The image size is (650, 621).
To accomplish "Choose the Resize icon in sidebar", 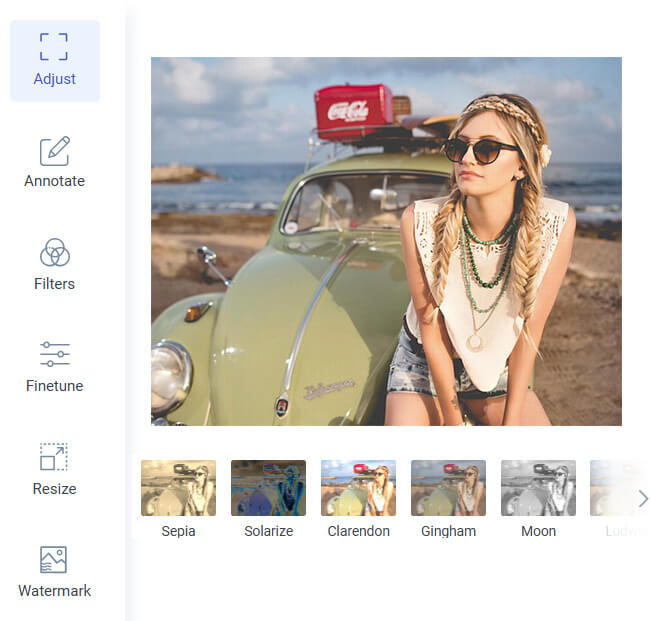I will (x=54, y=457).
